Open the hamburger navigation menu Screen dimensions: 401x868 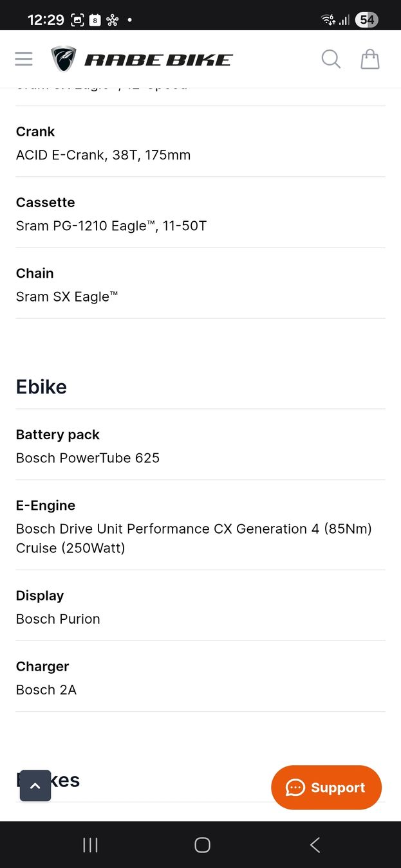tap(24, 59)
